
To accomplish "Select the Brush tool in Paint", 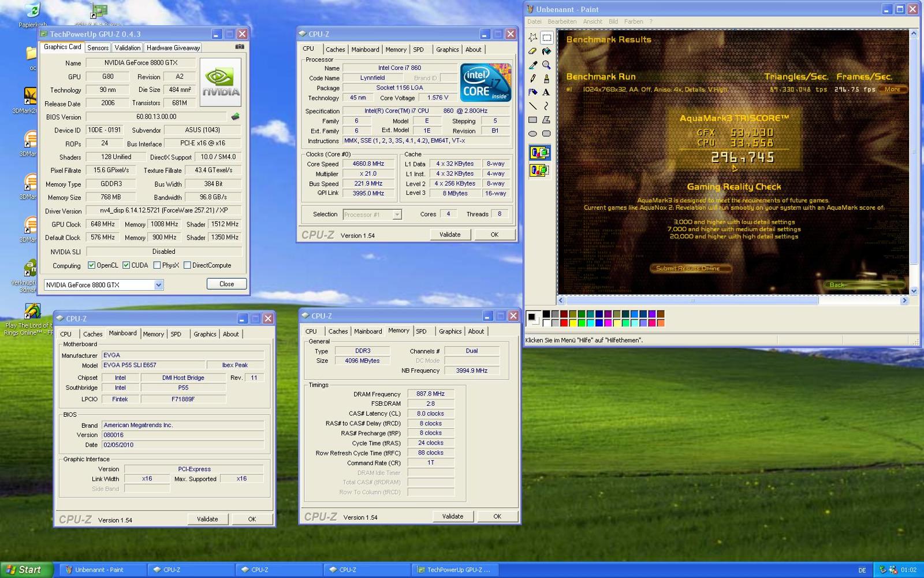I will [546, 79].
